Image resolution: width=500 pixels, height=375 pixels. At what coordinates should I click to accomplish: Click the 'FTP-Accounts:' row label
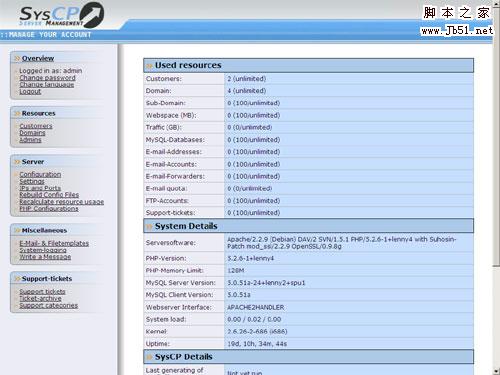(167, 201)
